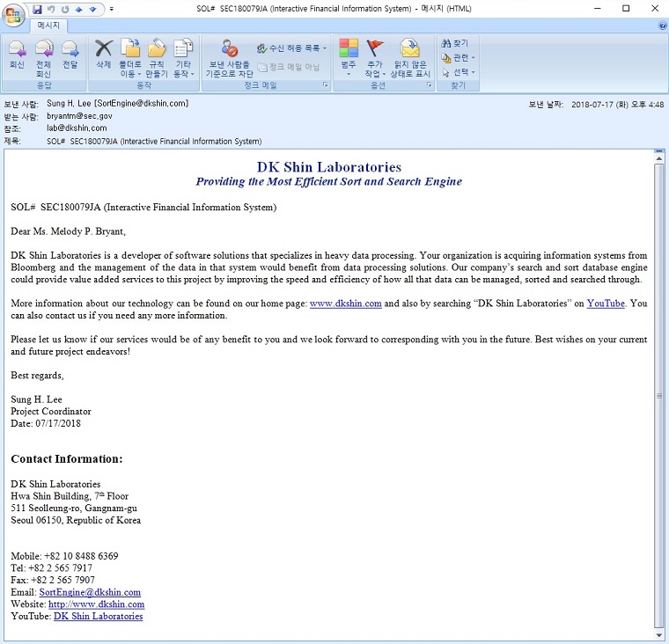The height and width of the screenshot is (644, 669).
Task: Click Find (찾기) in ribbon
Action: click(456, 43)
